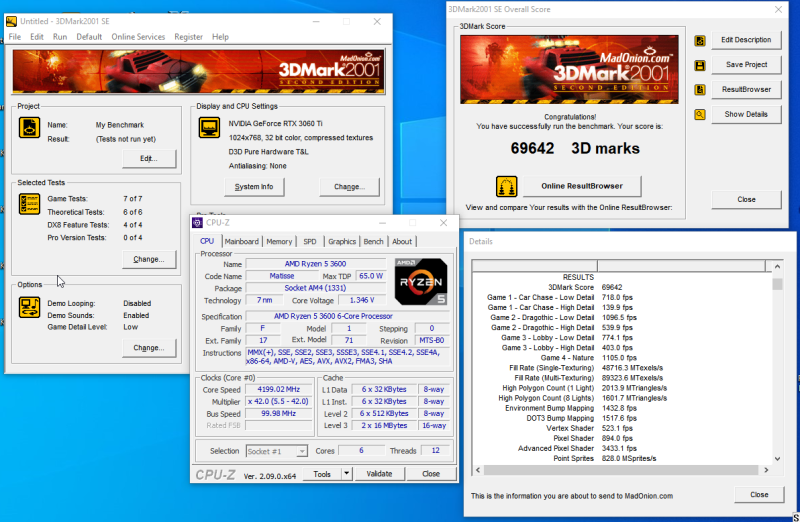Click the icon next to ResultBrowser button
The image size is (800, 522).
tap(700, 90)
